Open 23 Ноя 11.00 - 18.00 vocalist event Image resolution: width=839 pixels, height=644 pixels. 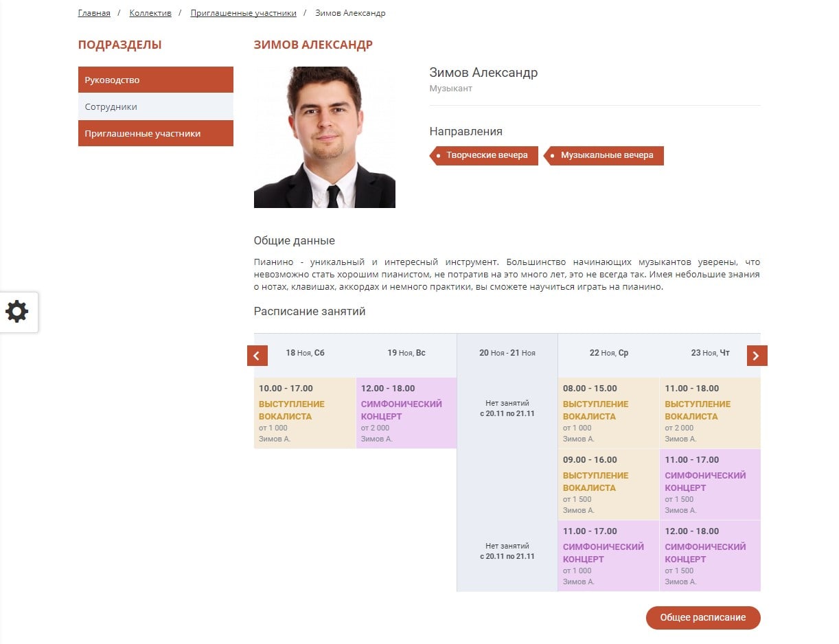coord(709,413)
